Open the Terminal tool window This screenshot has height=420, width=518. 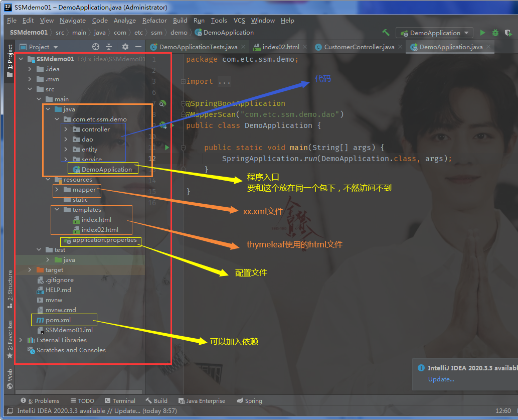120,400
